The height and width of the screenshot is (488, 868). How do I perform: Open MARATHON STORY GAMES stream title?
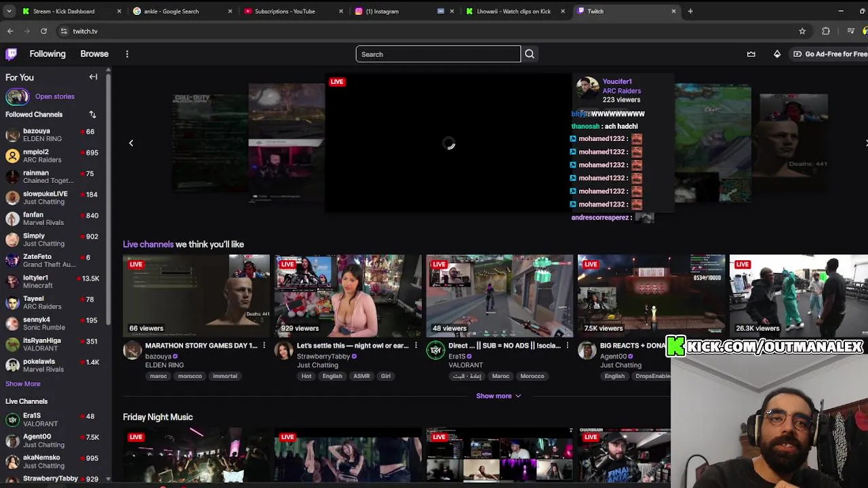201,346
